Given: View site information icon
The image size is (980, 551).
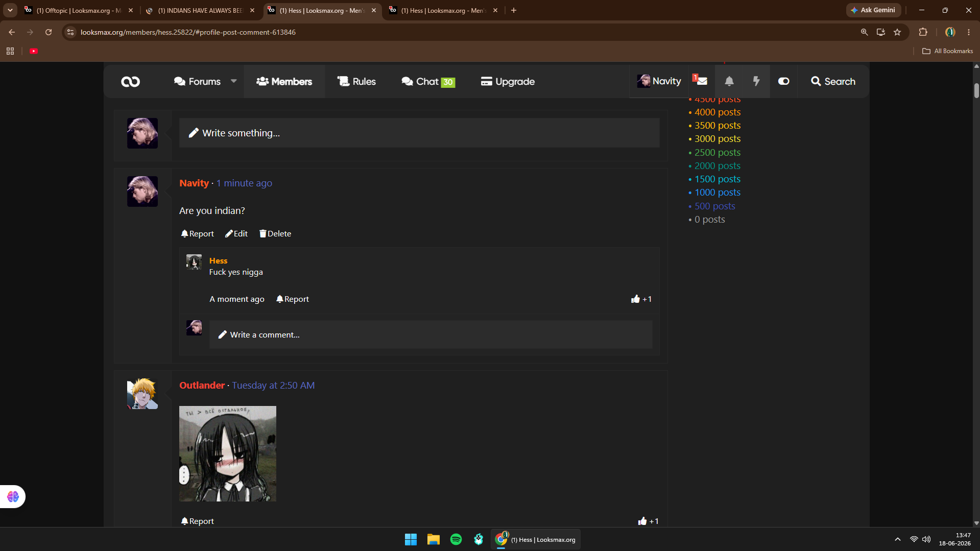Looking at the screenshot, I should 70,32.
